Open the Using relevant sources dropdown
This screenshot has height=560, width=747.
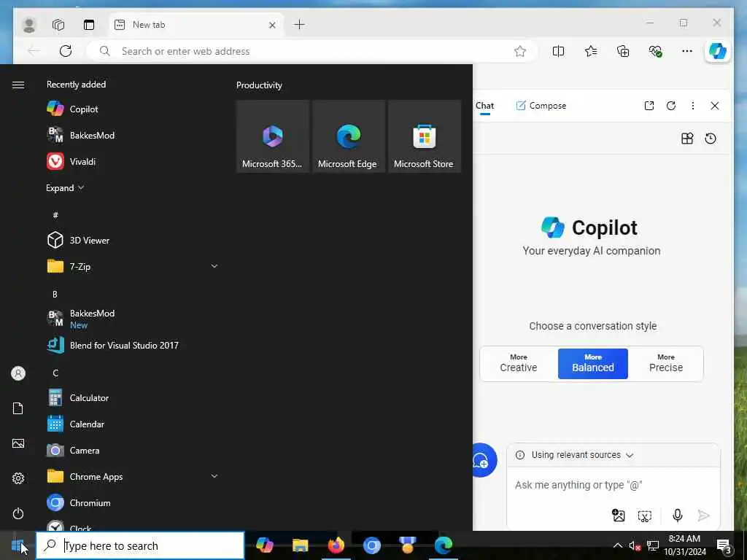click(x=575, y=455)
